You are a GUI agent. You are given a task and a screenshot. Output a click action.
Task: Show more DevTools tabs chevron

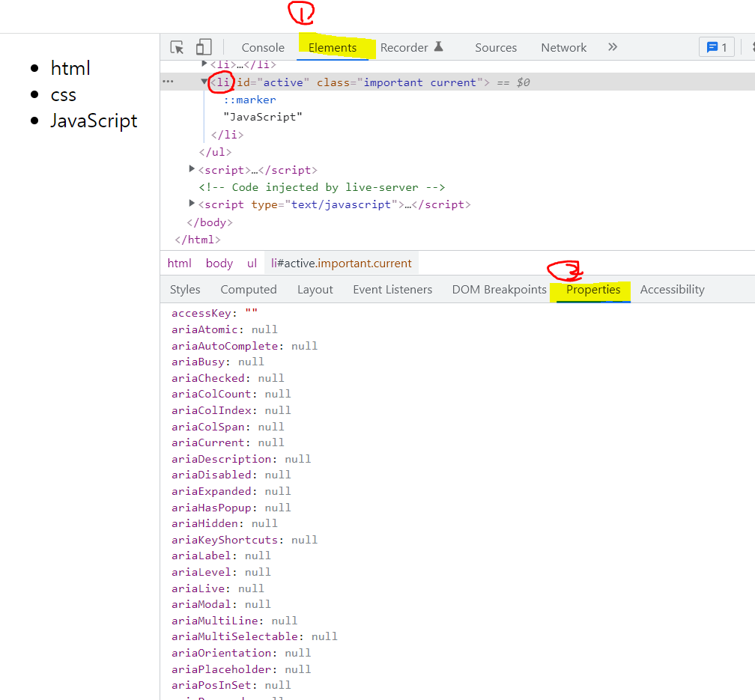(x=613, y=47)
